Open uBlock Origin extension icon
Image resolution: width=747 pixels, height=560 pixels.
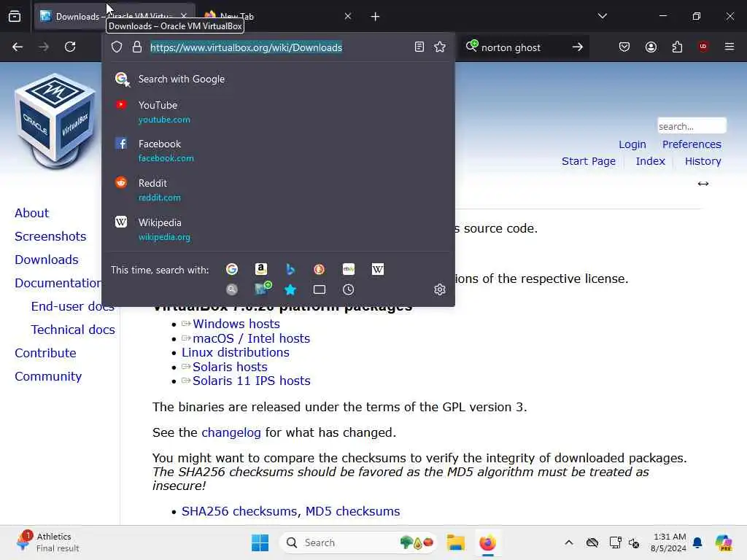click(703, 47)
